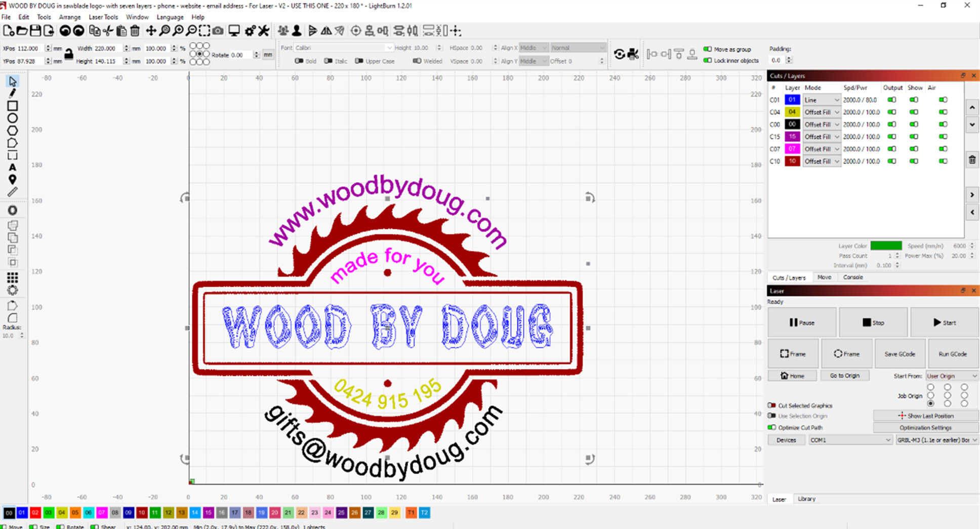Switch to the Console tab
This screenshot has width=980, height=529.
click(852, 277)
